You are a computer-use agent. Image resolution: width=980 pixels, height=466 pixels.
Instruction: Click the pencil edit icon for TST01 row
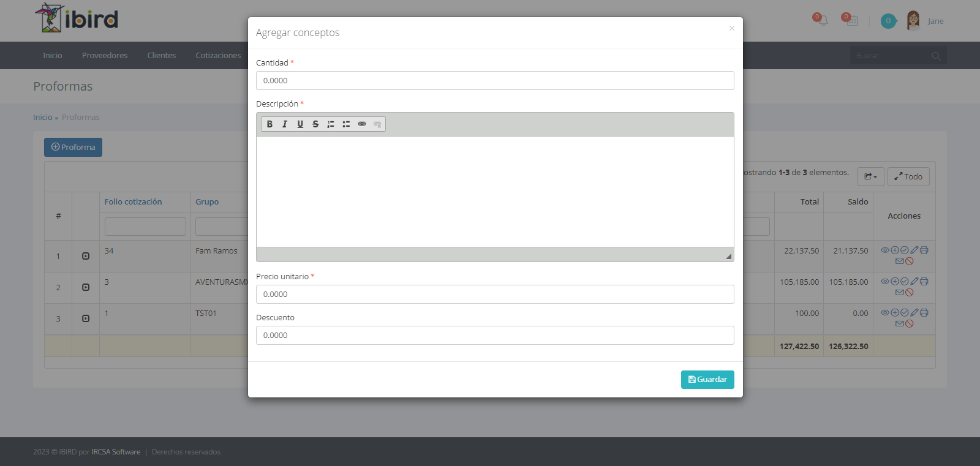coord(914,312)
